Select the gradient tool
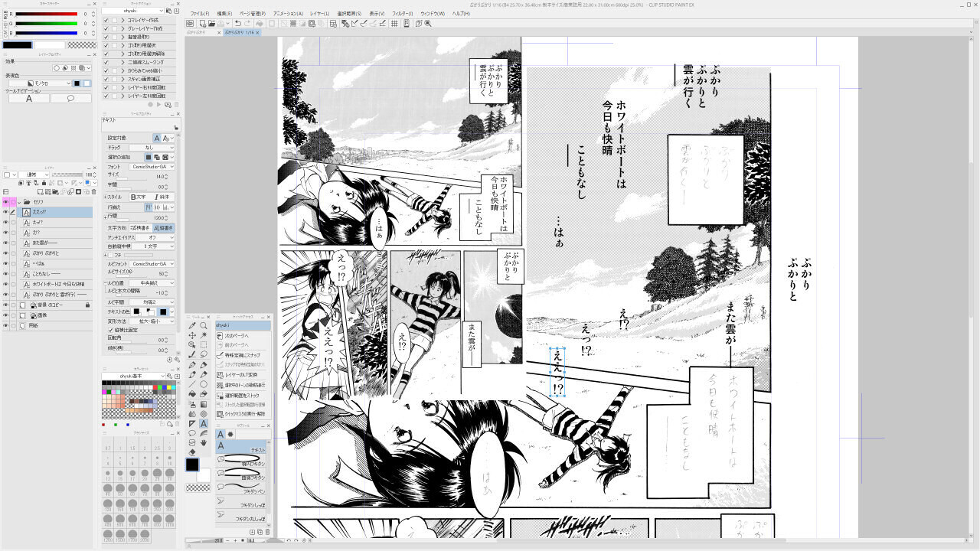 click(x=204, y=404)
